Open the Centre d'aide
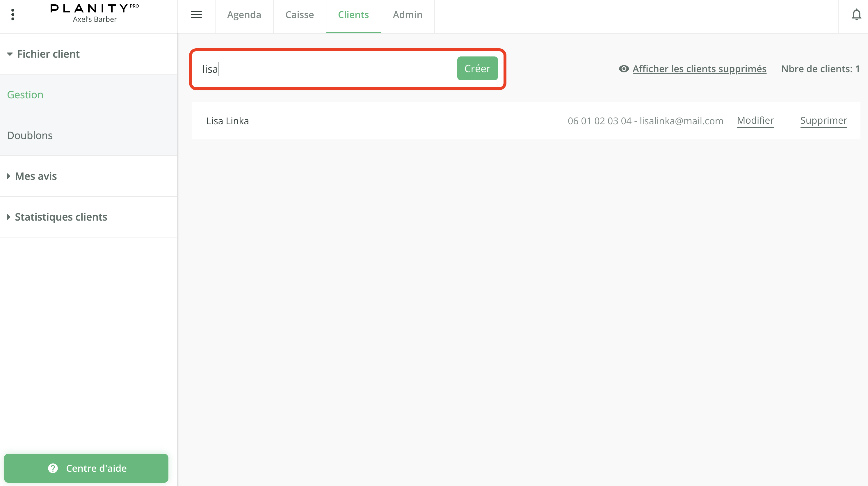Viewport: 868px width, 486px height. coord(86,468)
